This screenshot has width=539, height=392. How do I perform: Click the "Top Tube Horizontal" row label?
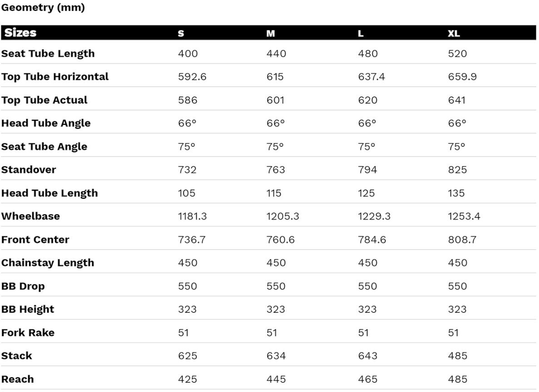pos(55,77)
